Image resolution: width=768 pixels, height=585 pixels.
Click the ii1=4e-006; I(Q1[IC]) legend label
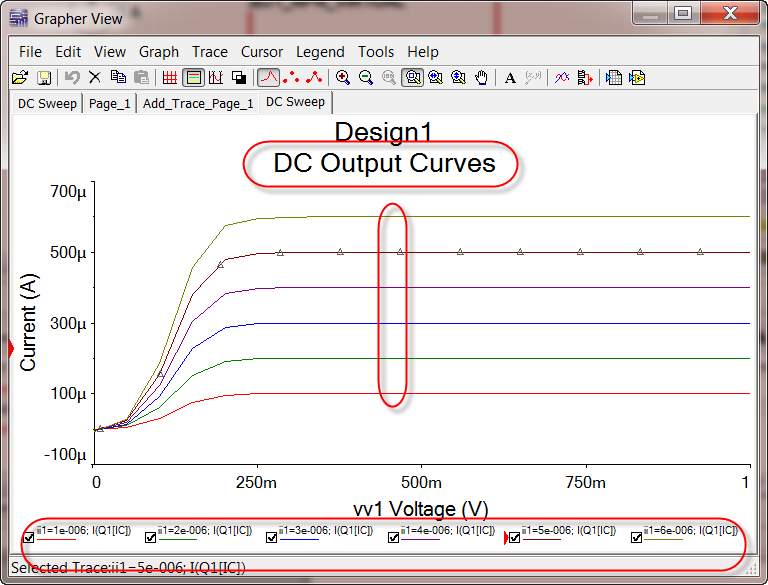pyautogui.click(x=448, y=530)
